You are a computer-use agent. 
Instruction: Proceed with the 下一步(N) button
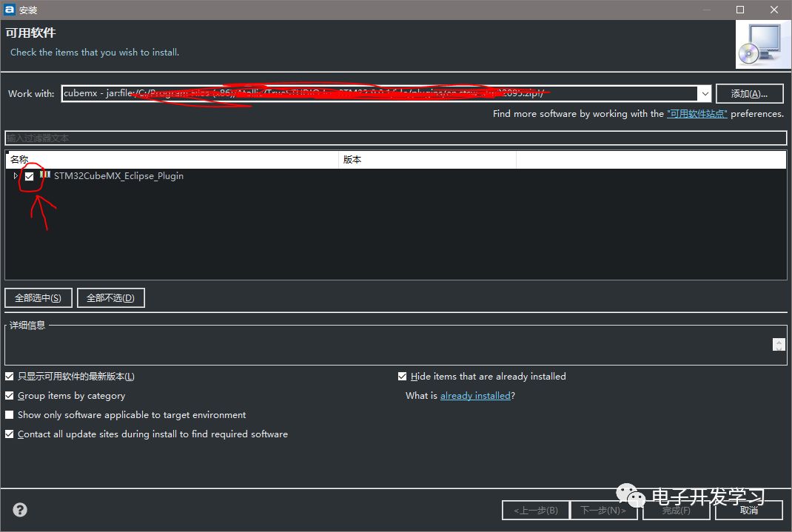click(603, 511)
